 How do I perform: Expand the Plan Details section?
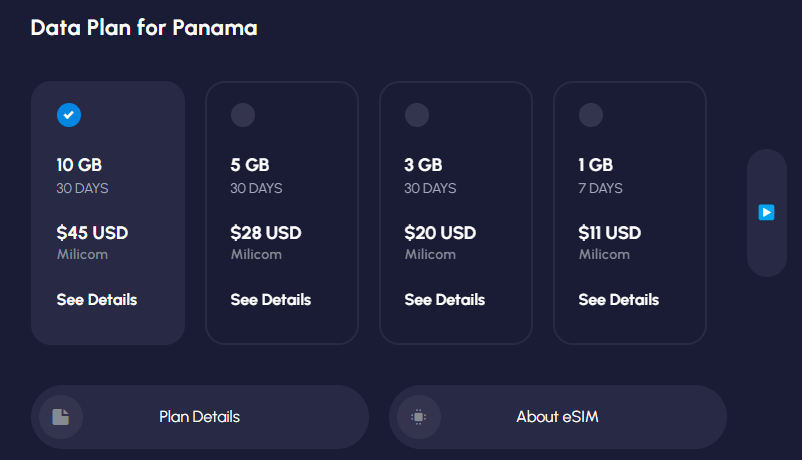[200, 417]
